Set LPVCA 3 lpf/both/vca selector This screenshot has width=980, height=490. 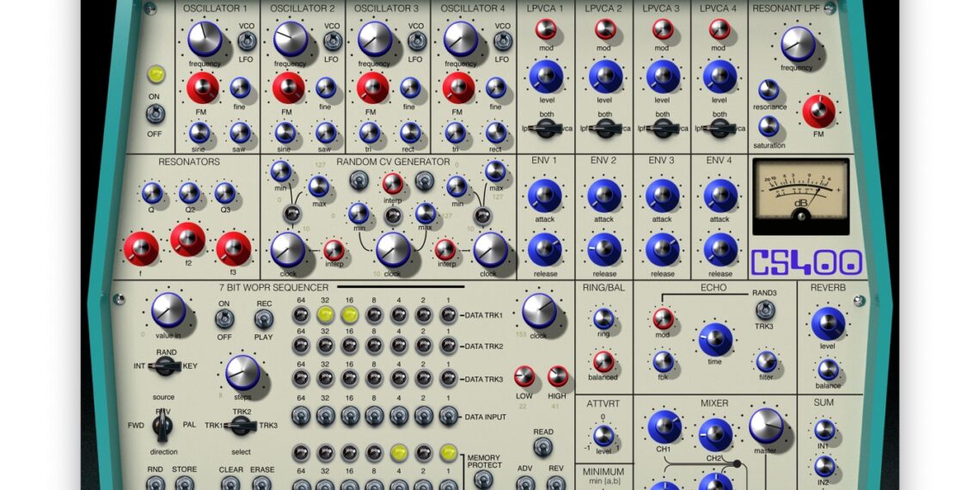coord(663,129)
